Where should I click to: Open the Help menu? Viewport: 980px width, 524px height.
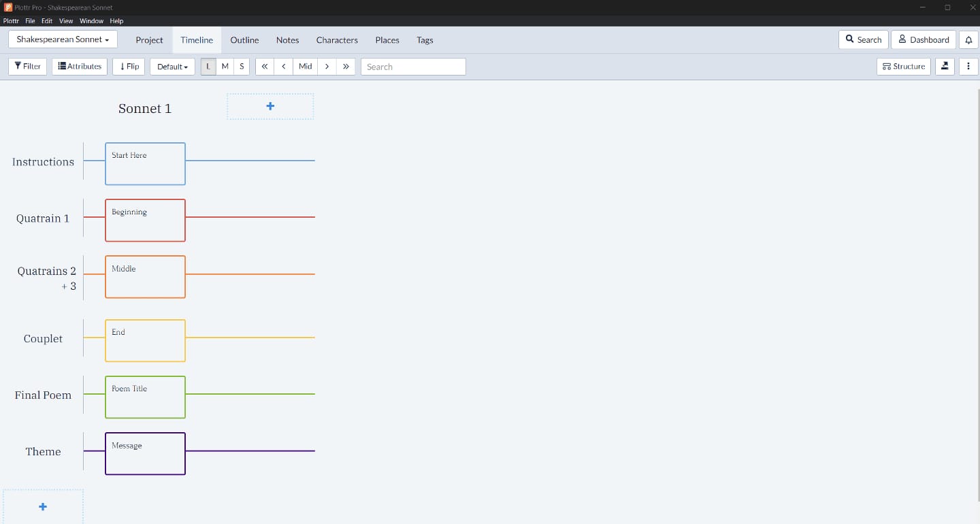(x=116, y=21)
